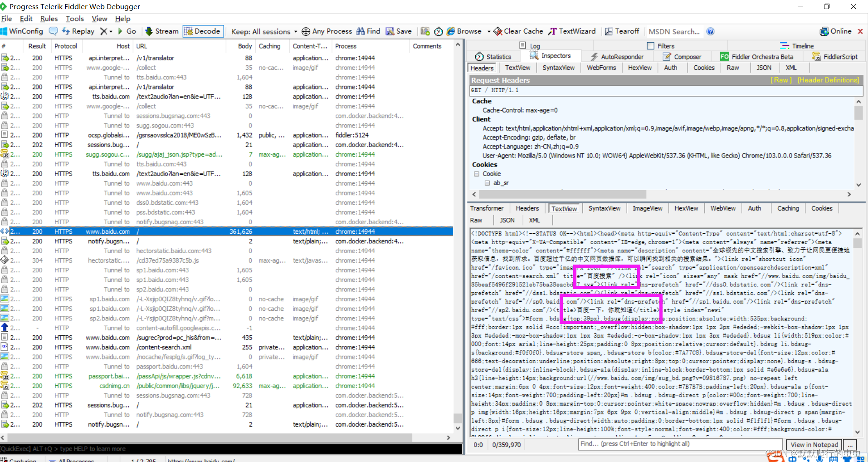Sort sessions by Process column

click(371, 46)
